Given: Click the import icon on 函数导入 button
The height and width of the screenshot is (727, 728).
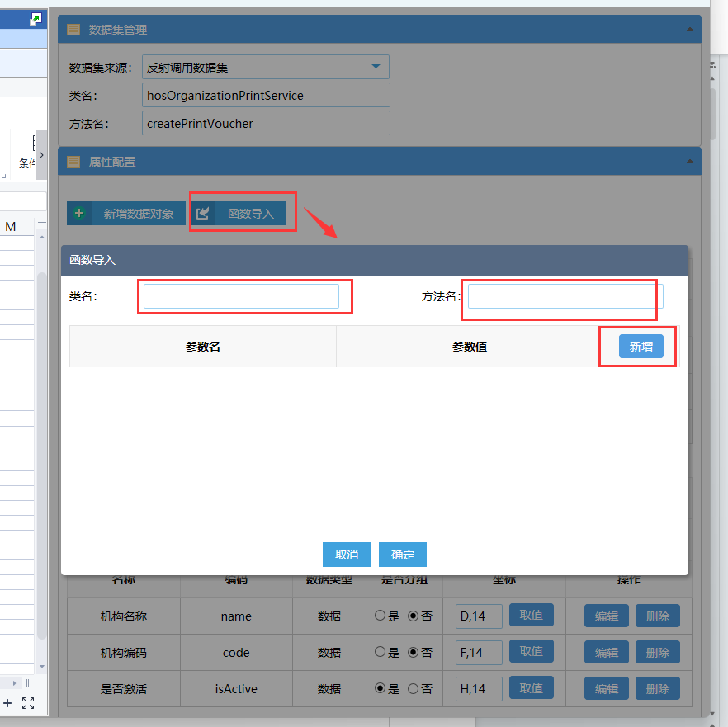Looking at the screenshot, I should (x=203, y=214).
